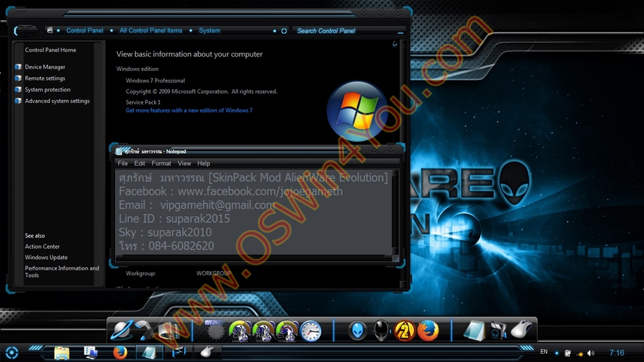The width and height of the screenshot is (644, 362).
Task: Open Remote settings link
Action: [45, 79]
